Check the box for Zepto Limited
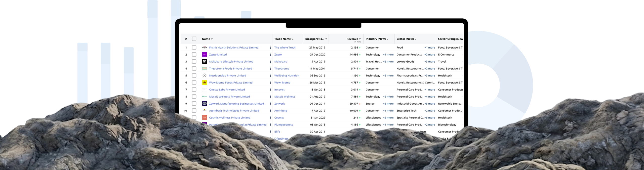The width and height of the screenshot is (644, 170). click(x=194, y=54)
